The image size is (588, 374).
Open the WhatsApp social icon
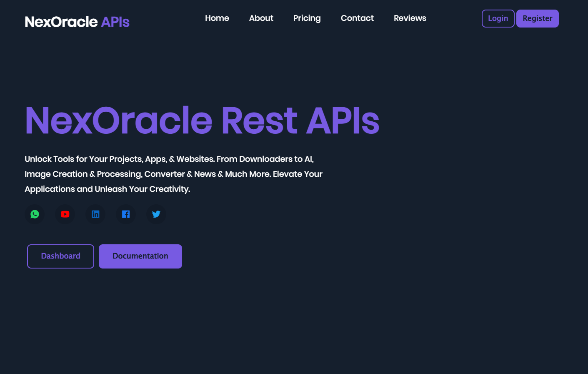(x=35, y=214)
